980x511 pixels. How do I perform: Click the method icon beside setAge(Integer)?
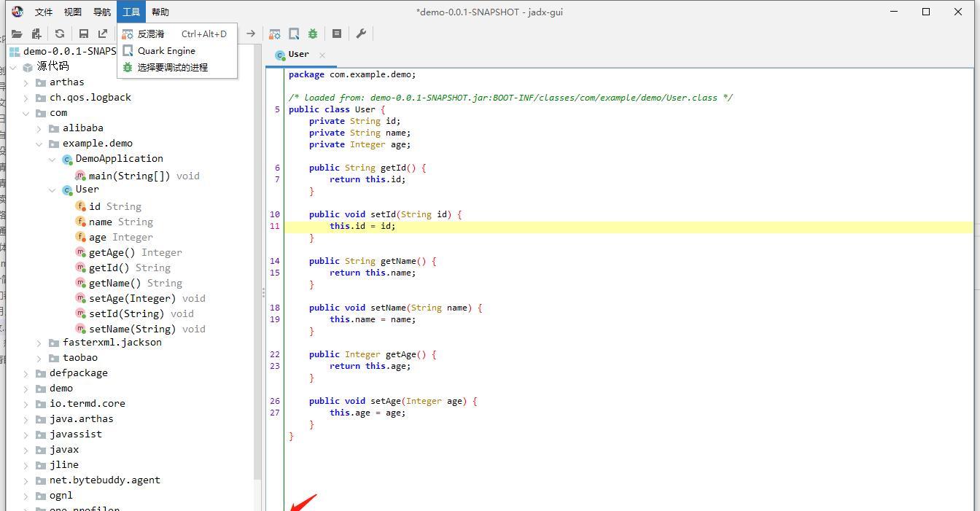pos(80,298)
